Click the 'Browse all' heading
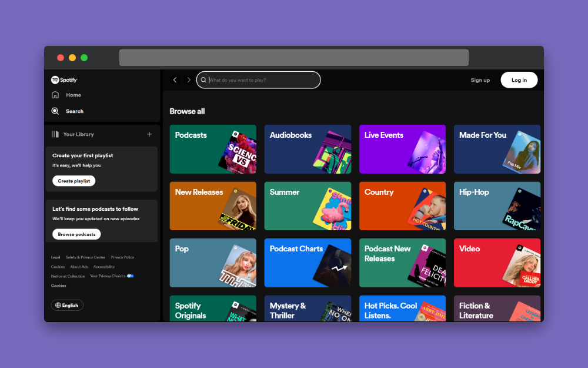This screenshot has width=588, height=368. pyautogui.click(x=187, y=111)
